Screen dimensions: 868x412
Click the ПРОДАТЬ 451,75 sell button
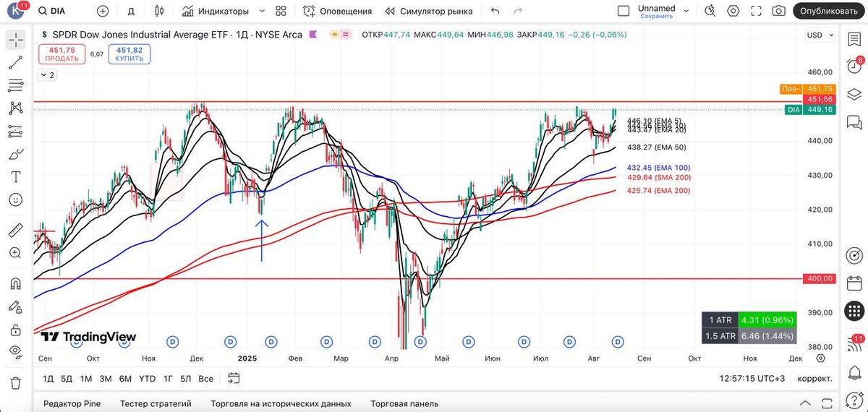(x=62, y=53)
